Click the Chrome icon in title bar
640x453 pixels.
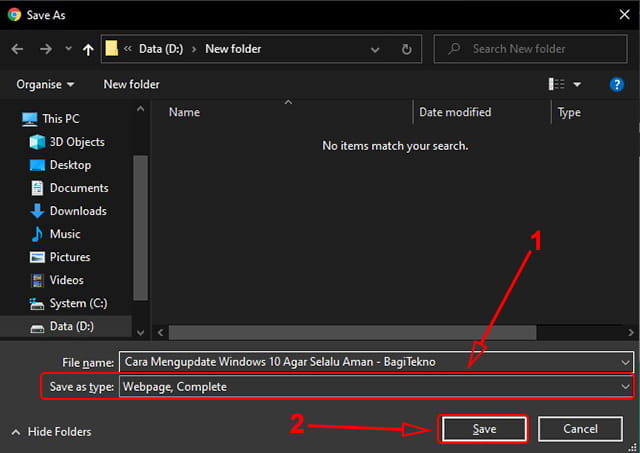point(14,15)
